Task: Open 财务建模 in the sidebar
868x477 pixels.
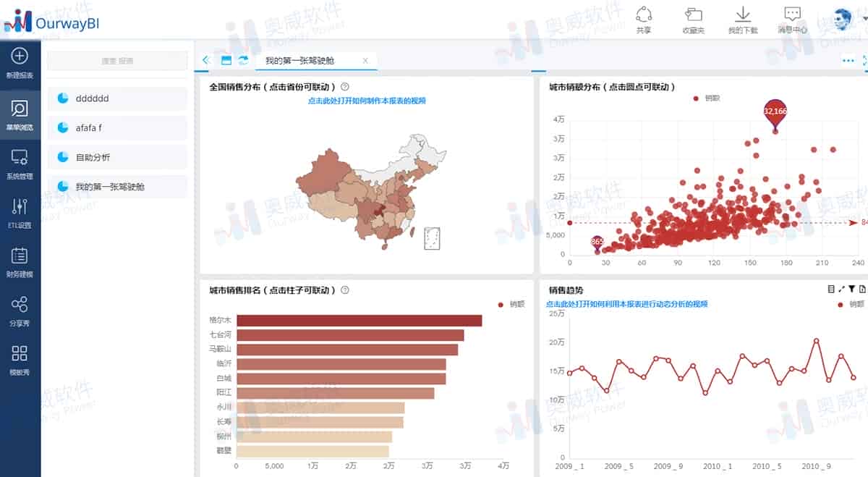Action: [20, 262]
